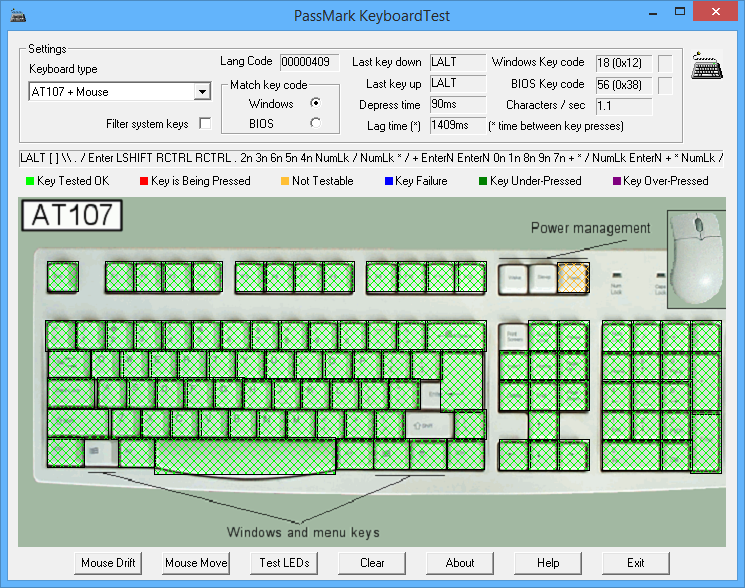Image resolution: width=745 pixels, height=588 pixels.
Task: Start the Test LEDs function
Action: pos(284,563)
